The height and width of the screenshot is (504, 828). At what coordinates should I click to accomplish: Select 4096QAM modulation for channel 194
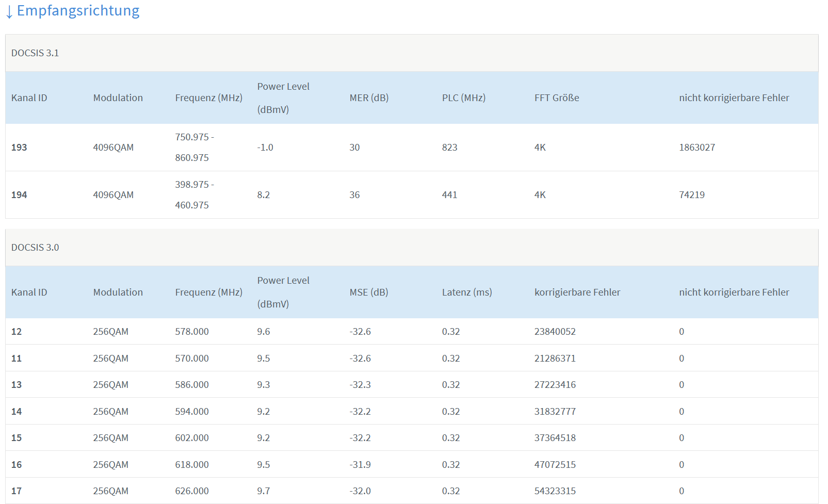(113, 195)
